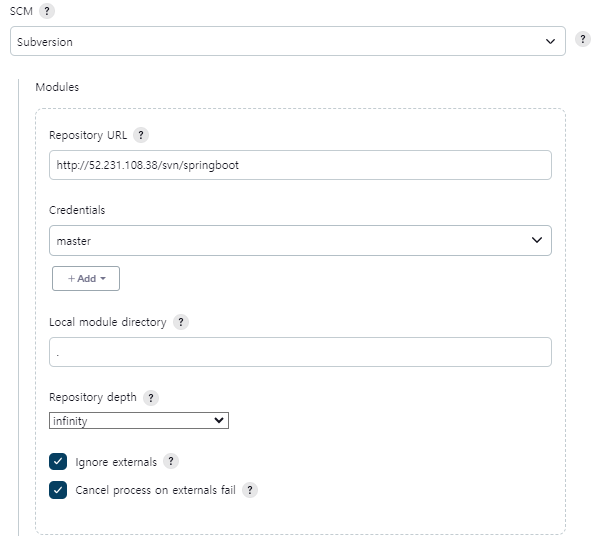Uncheck the Ignore externals checkbox

coord(58,462)
